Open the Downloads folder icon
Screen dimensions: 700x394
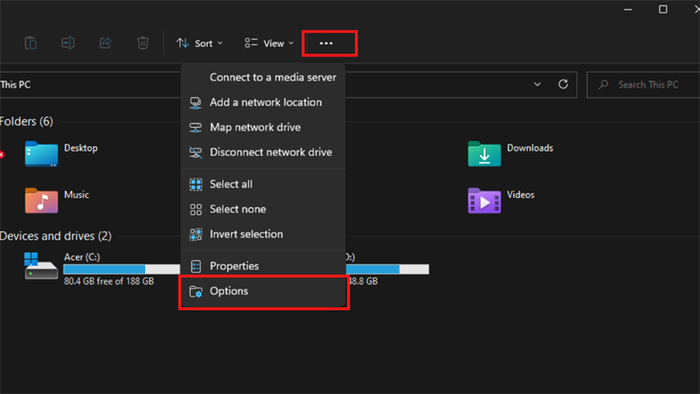(x=484, y=154)
